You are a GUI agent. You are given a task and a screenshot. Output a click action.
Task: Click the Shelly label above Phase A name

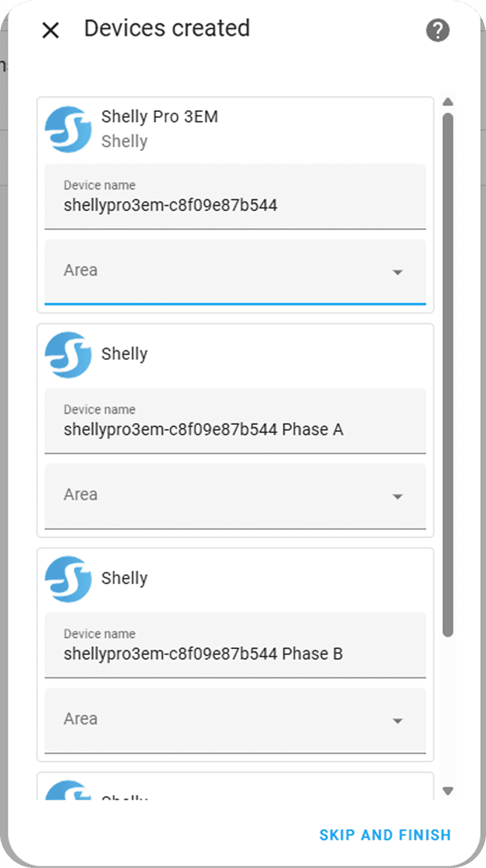pos(124,354)
